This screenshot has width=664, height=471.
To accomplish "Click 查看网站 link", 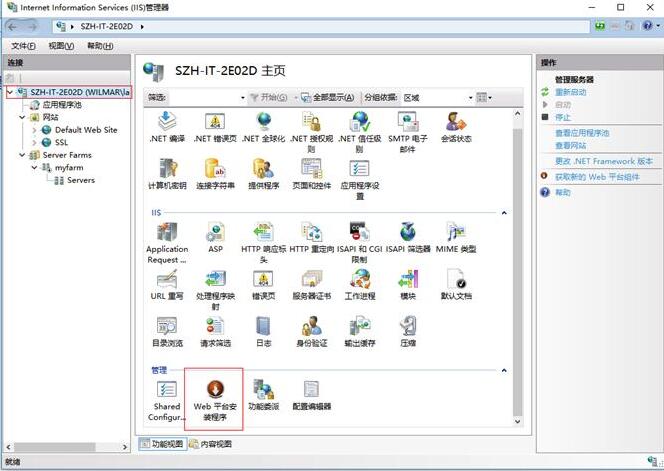I will 570,146.
